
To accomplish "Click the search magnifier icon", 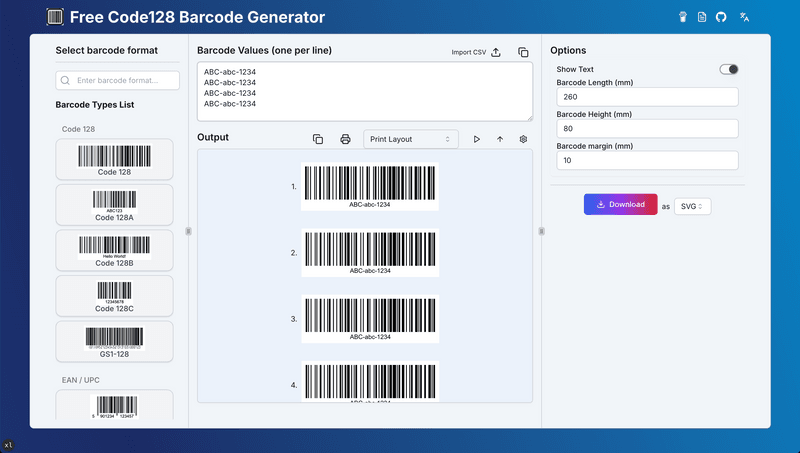I will pyautogui.click(x=65, y=80).
